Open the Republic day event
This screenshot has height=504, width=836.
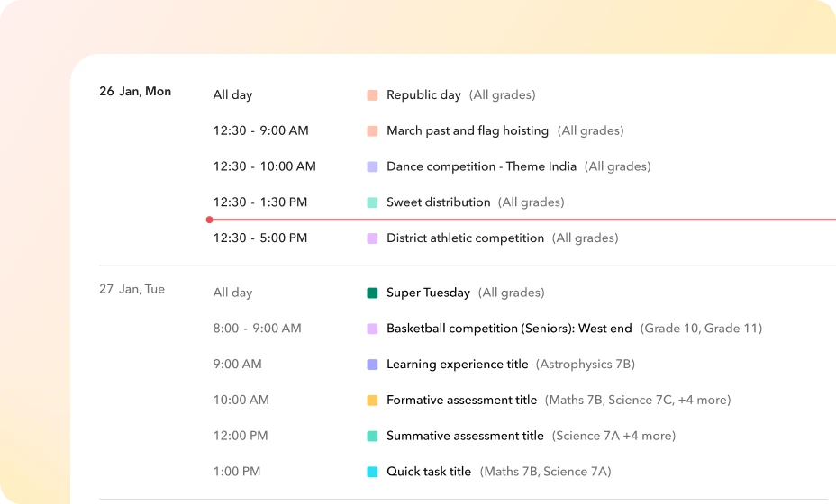click(x=423, y=94)
